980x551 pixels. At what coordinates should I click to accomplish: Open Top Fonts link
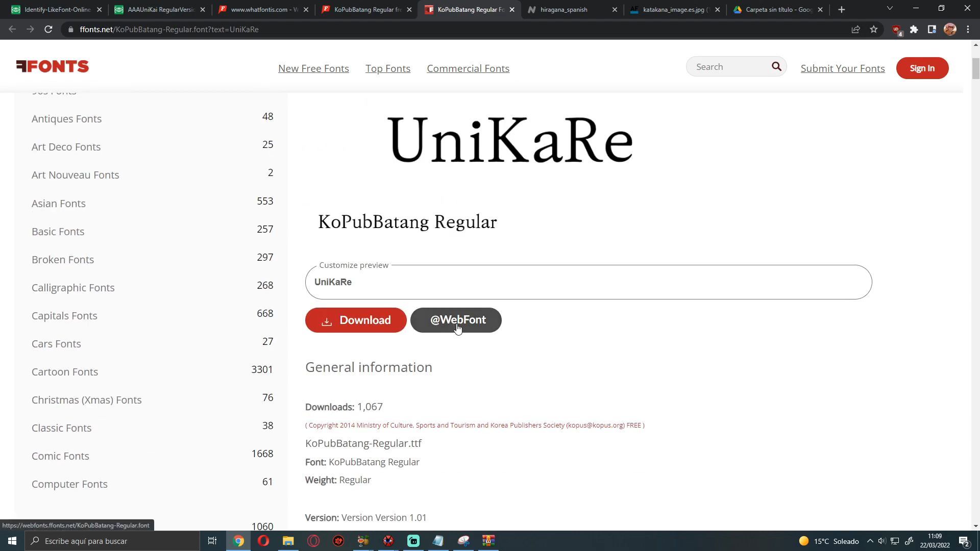[x=388, y=68]
